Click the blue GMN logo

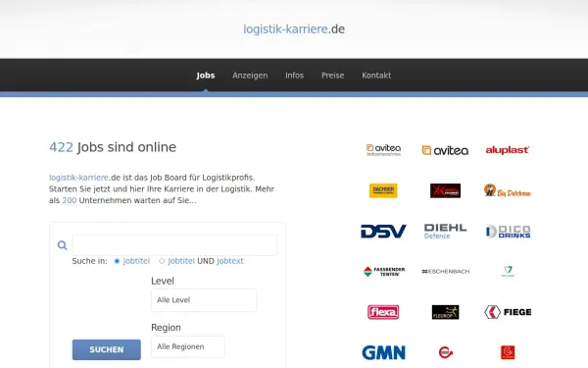[x=383, y=352]
